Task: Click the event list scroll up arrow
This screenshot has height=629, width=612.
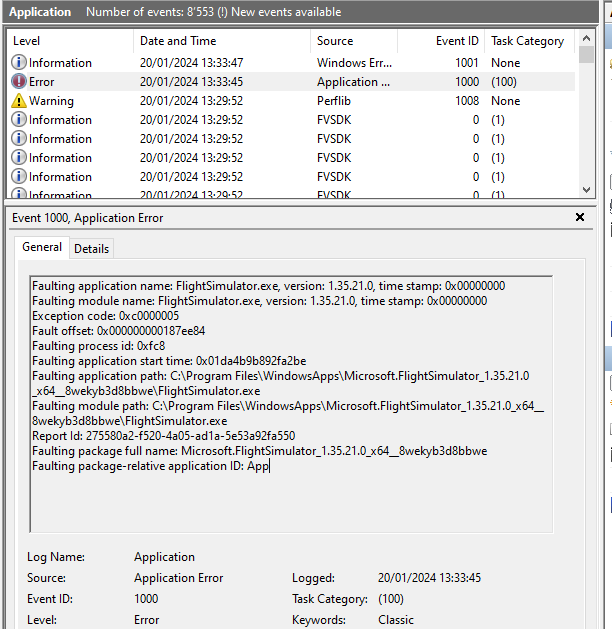Action: (x=586, y=38)
